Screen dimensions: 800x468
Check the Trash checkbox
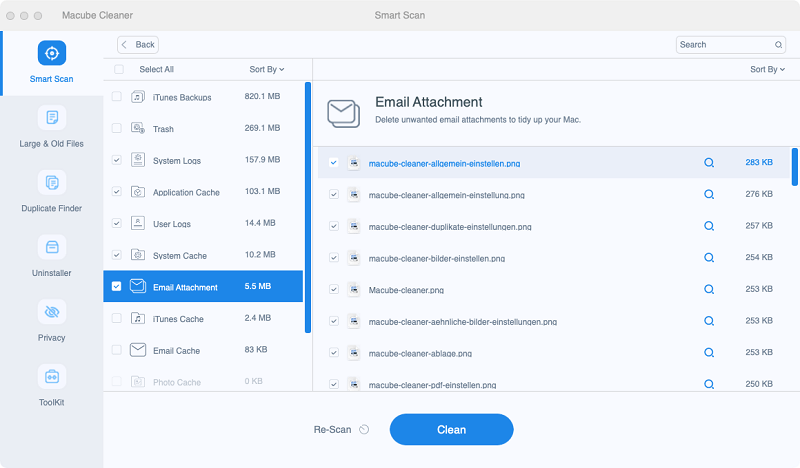pyautogui.click(x=117, y=128)
